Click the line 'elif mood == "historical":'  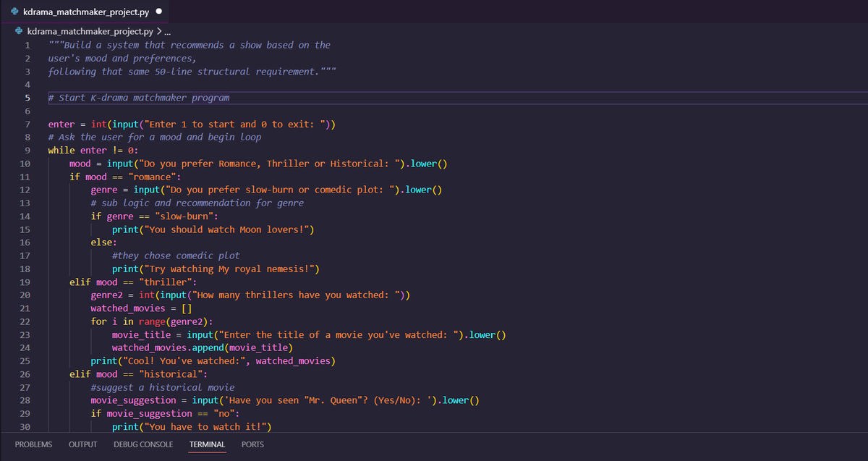pyautogui.click(x=138, y=374)
